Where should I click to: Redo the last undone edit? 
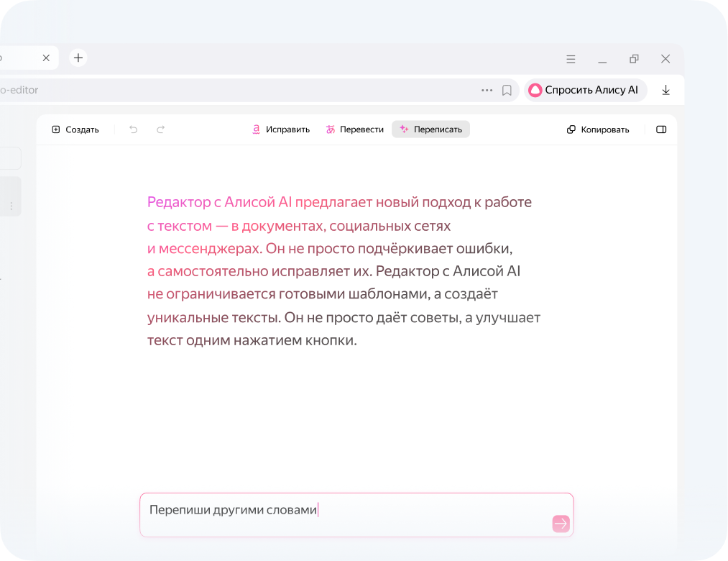(x=161, y=129)
